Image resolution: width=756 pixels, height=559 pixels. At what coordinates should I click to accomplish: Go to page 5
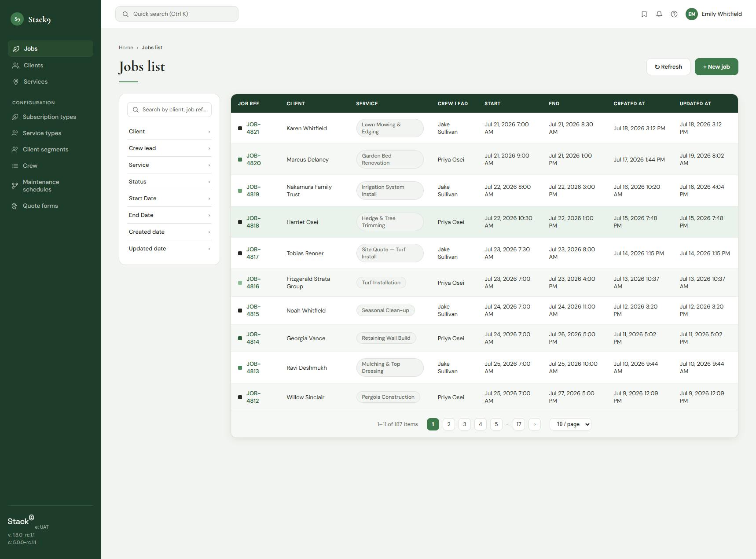click(496, 424)
